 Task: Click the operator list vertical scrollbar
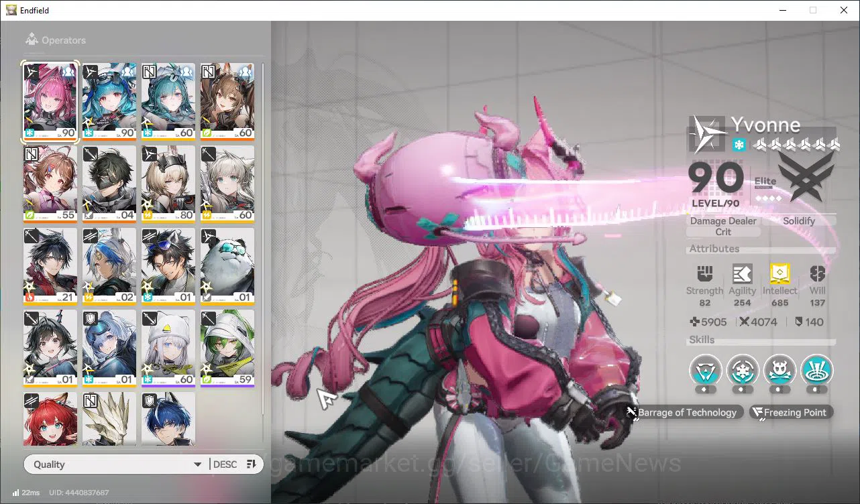263,238
